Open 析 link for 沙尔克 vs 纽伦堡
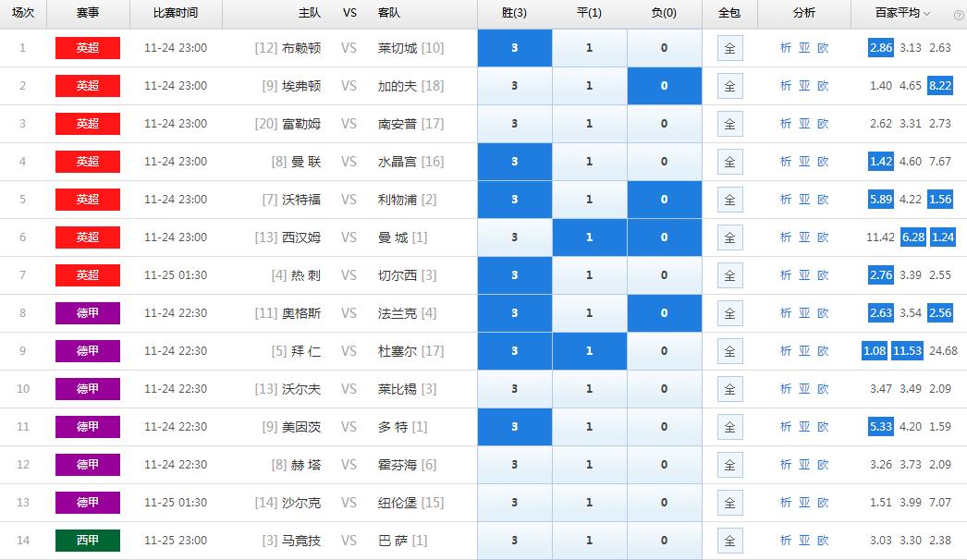The width and height of the screenshot is (967, 560). click(x=786, y=503)
